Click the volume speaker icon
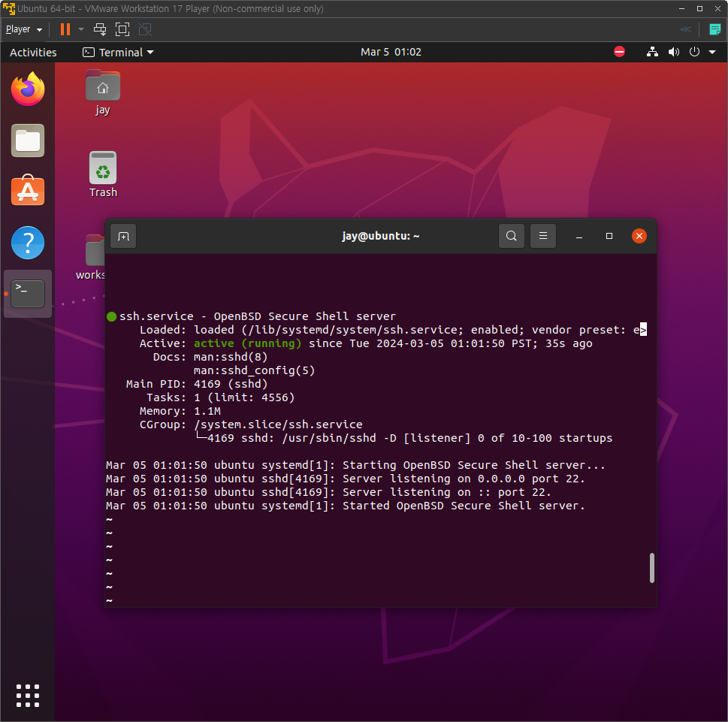728x722 pixels. coord(674,52)
